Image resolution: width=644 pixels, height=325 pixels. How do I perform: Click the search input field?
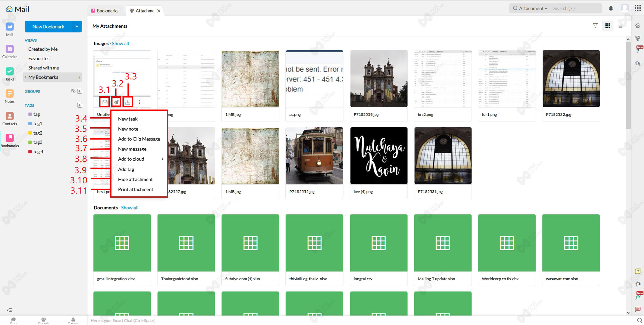coord(576,8)
